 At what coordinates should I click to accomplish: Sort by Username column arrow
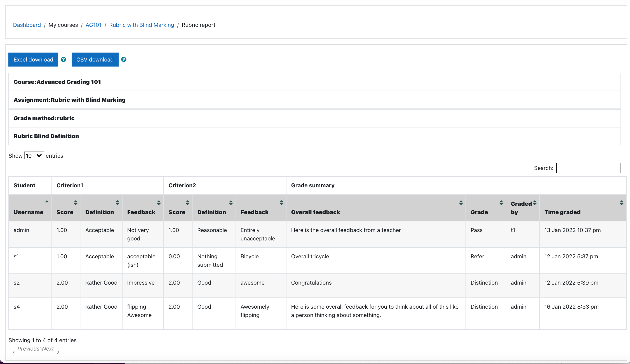coord(47,202)
